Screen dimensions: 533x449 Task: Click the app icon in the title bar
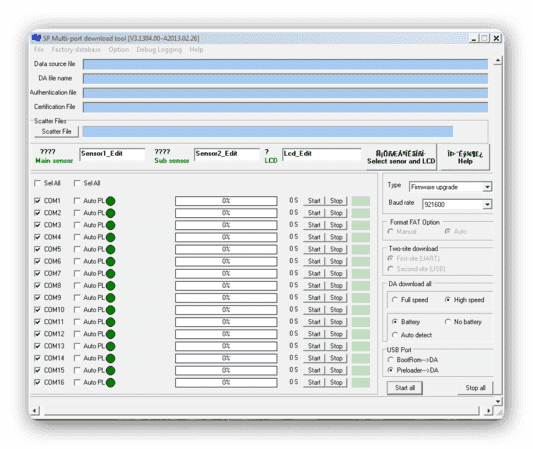[36, 38]
